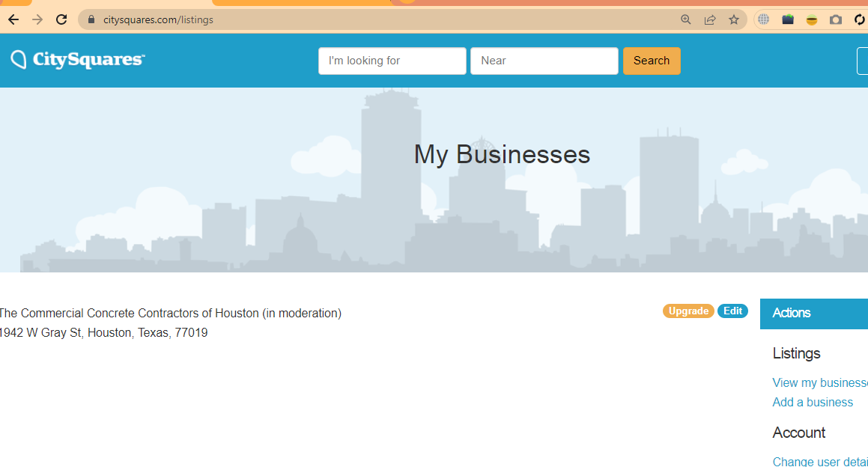Click the "Near" location field

pyautogui.click(x=544, y=61)
